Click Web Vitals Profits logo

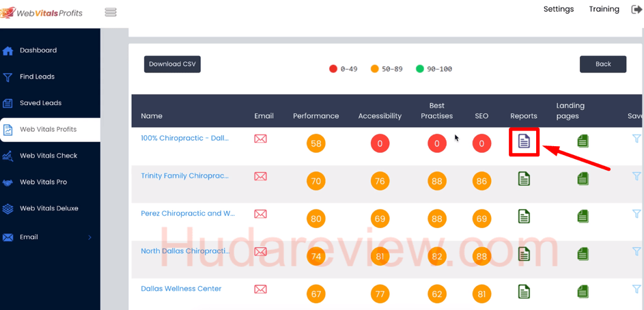click(42, 12)
